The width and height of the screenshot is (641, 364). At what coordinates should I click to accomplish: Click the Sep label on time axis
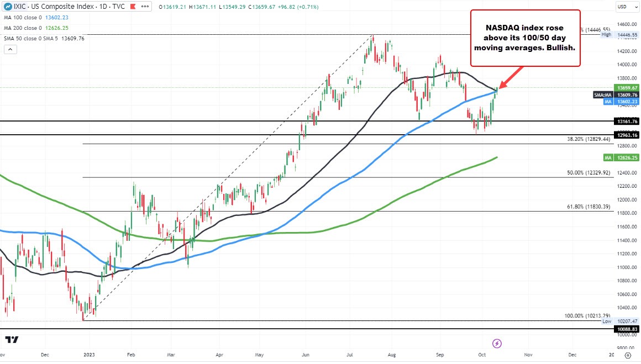pyautogui.click(x=440, y=355)
